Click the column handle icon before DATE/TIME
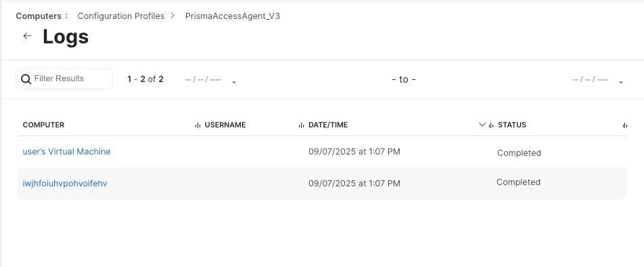The width and height of the screenshot is (644, 267). click(x=301, y=125)
